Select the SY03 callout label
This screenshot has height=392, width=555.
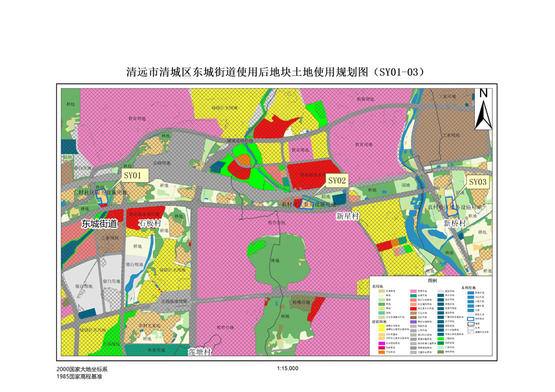[477, 182]
